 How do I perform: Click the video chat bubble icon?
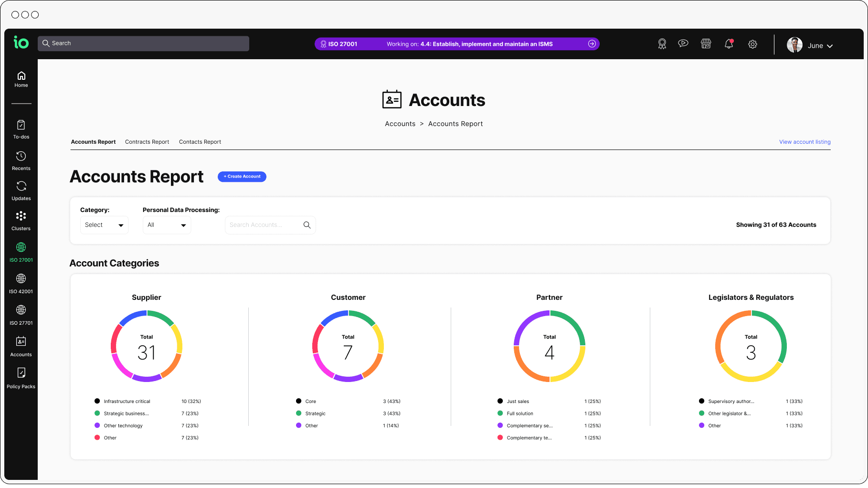click(x=683, y=43)
